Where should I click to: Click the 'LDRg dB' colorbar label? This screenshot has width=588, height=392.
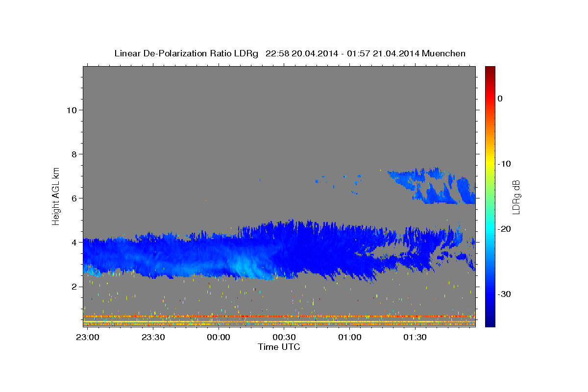pyautogui.click(x=515, y=197)
